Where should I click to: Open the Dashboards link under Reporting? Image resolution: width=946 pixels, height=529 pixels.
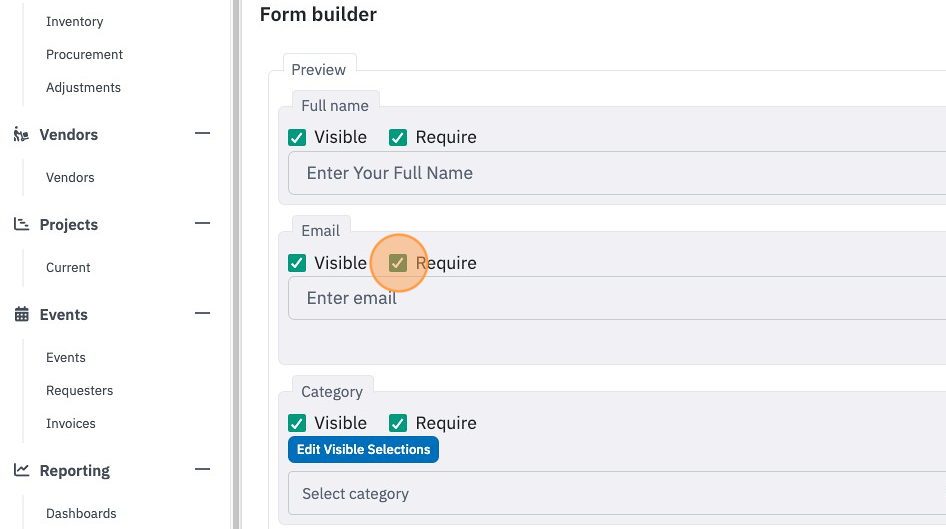pos(81,513)
